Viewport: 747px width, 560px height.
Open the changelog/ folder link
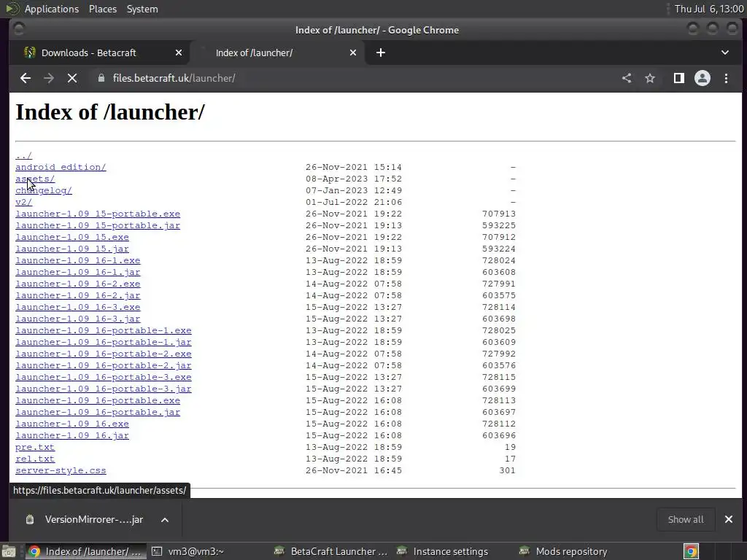(x=43, y=190)
